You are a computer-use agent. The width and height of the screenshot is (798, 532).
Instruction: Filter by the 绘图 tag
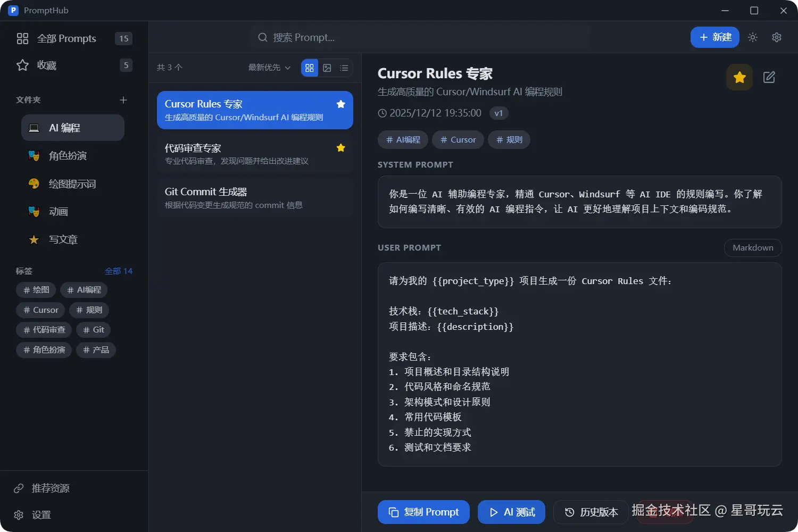tap(36, 290)
